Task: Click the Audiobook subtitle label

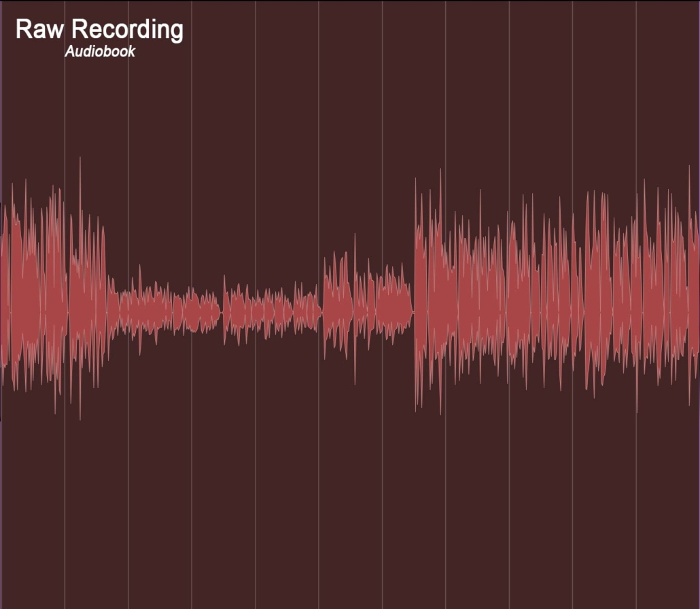Action: (x=100, y=51)
